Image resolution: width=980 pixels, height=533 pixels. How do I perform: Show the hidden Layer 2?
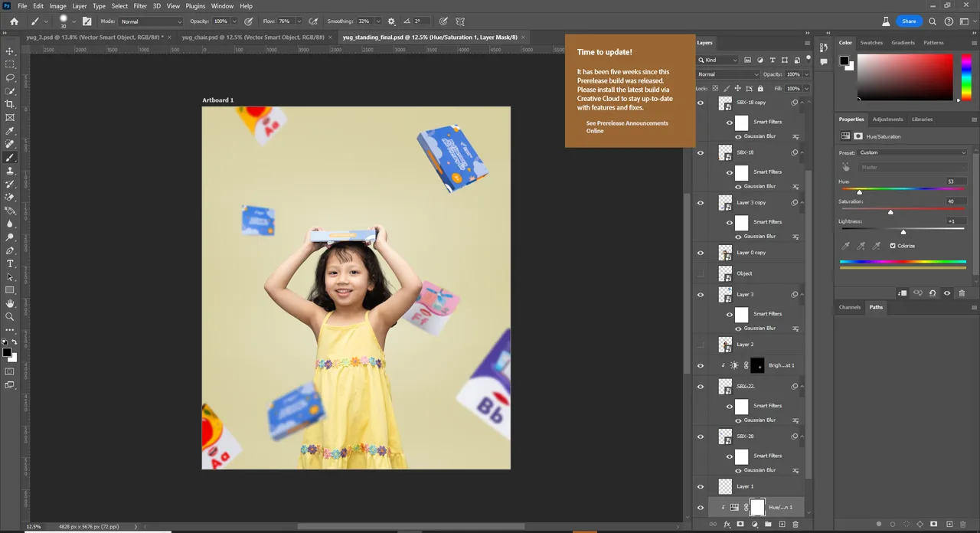[x=700, y=345]
